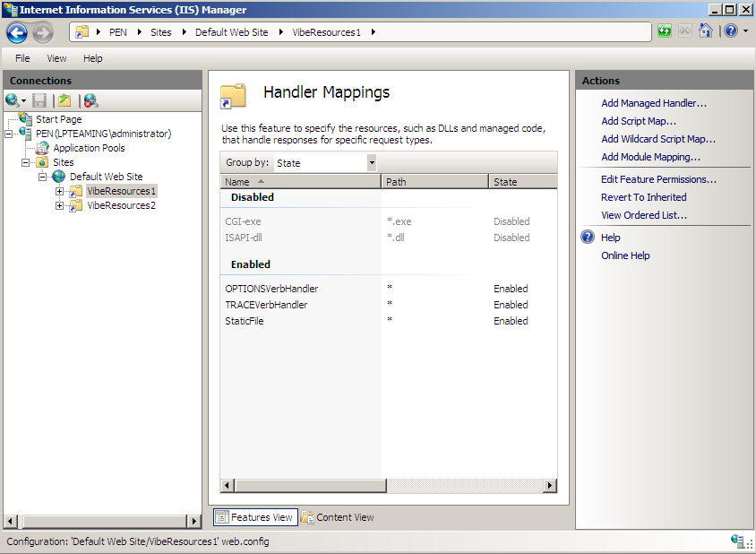Click the handler list scroll left arrow
Image resolution: width=756 pixels, height=554 pixels.
[x=228, y=486]
